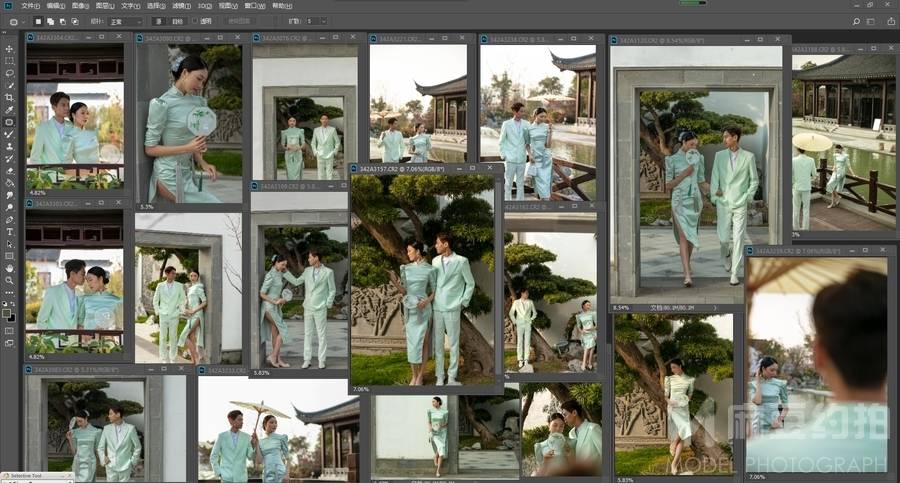Select the Paint Bucket tool
900x483 pixels.
[x=9, y=183]
